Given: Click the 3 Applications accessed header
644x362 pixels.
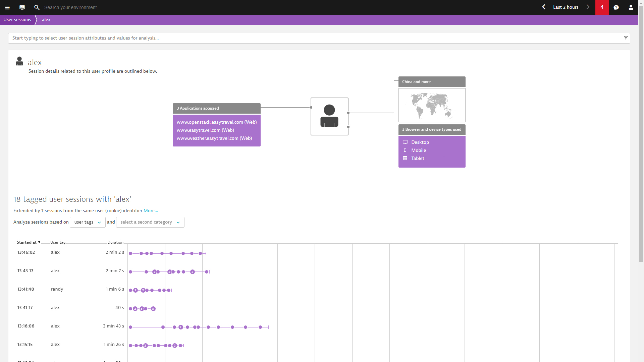Looking at the screenshot, I should [217, 108].
